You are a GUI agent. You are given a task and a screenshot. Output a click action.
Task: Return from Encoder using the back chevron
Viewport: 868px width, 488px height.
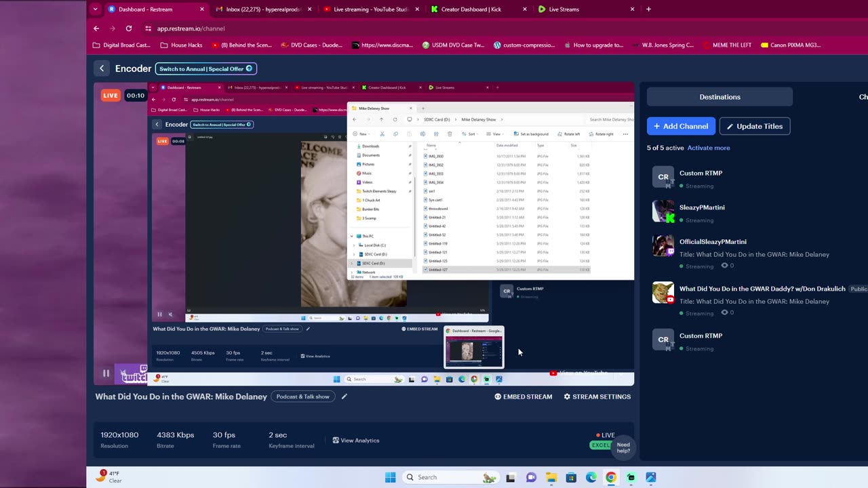point(102,68)
